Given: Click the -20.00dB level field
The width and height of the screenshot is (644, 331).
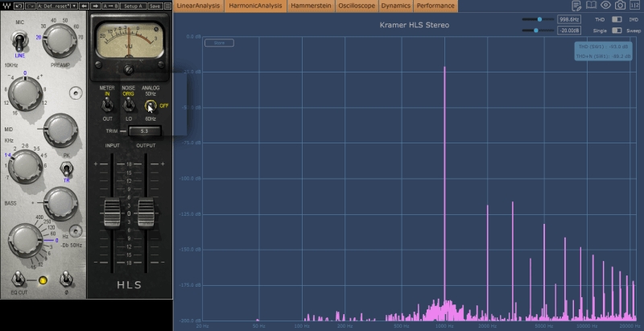Looking at the screenshot, I should click(569, 31).
